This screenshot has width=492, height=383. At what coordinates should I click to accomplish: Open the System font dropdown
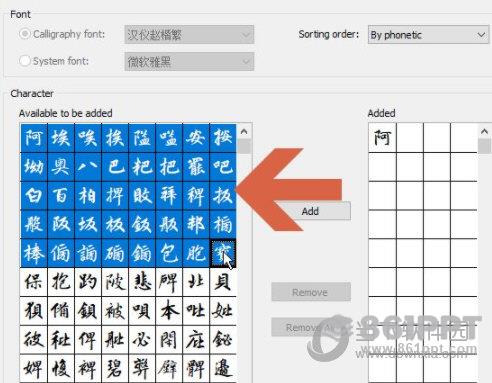coord(189,62)
